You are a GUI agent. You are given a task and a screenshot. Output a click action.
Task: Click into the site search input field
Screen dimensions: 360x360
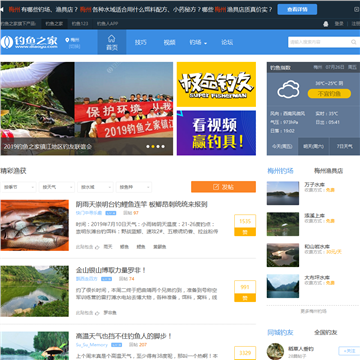click(319, 42)
